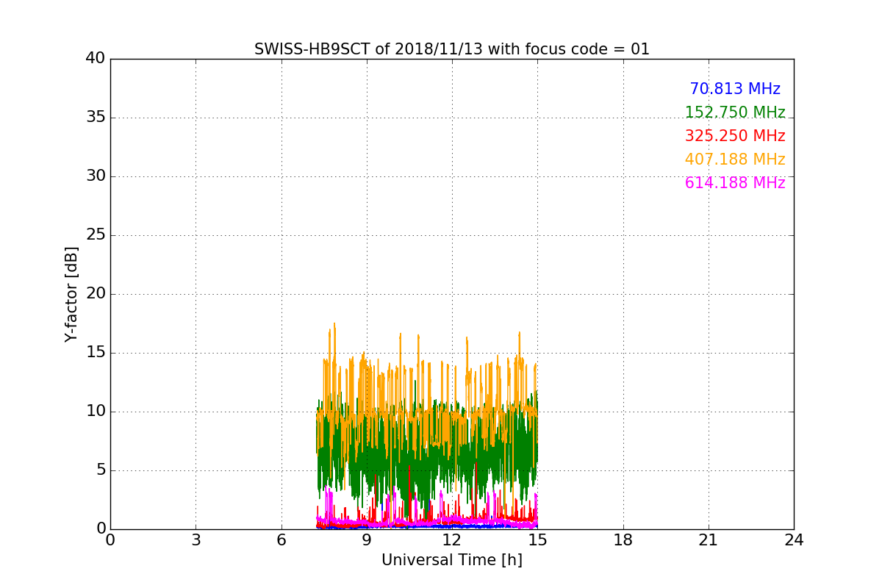Click the chart title SWISS-HB9SCT of 2018/11/13
This screenshot has height=588, width=882.
tap(452, 49)
